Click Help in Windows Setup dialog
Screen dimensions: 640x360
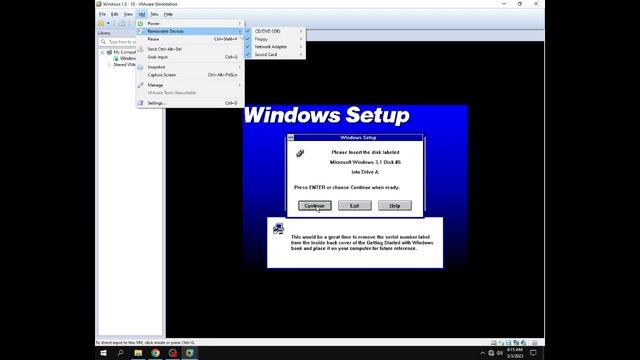click(395, 206)
